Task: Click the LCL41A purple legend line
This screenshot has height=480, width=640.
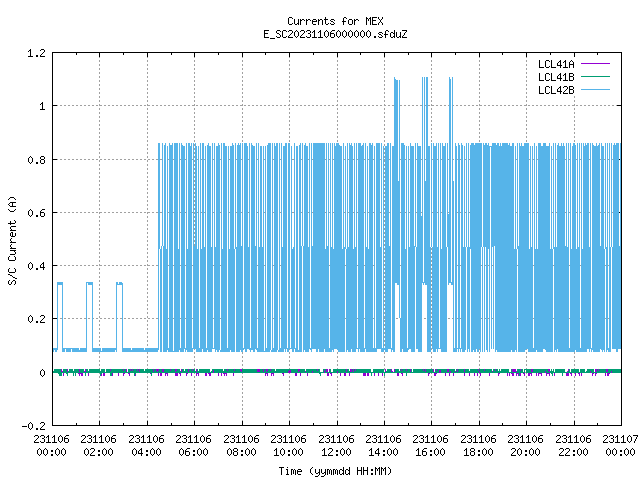Action: pos(595,64)
